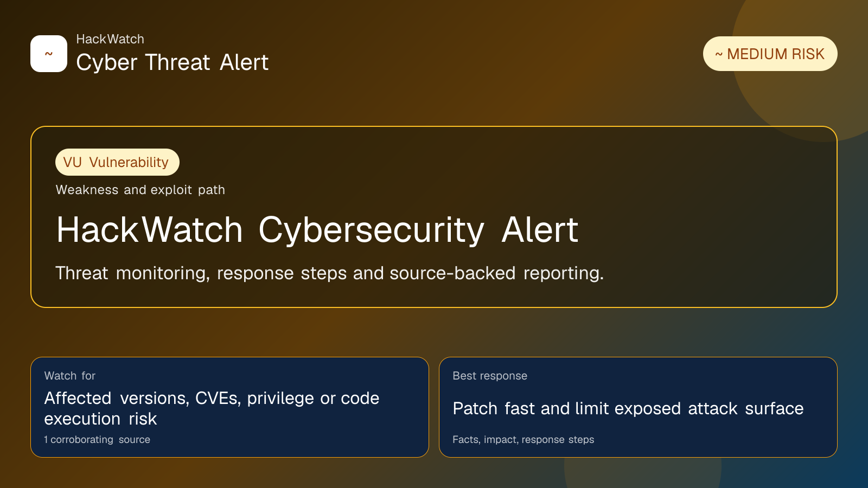This screenshot has width=868, height=488.
Task: Click the HackWatch tilde logo icon
Action: pos(49,54)
